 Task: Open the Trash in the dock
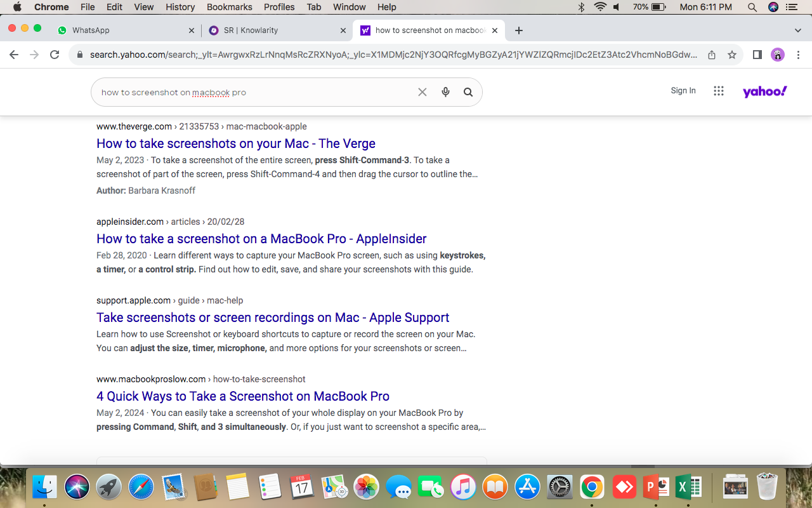768,487
